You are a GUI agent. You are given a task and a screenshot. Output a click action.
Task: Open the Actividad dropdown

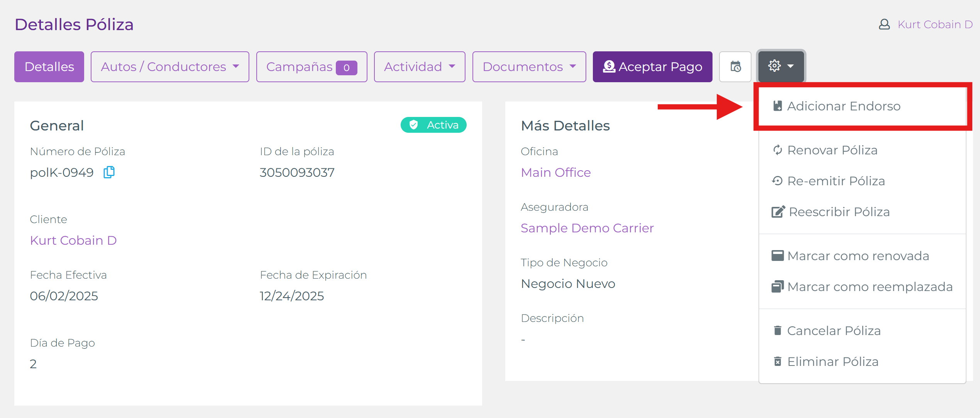tap(420, 67)
